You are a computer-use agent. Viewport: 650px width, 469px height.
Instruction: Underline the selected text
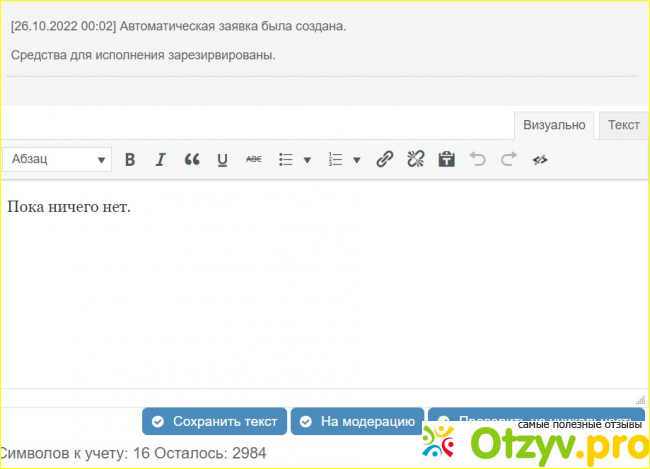pyautogui.click(x=222, y=159)
